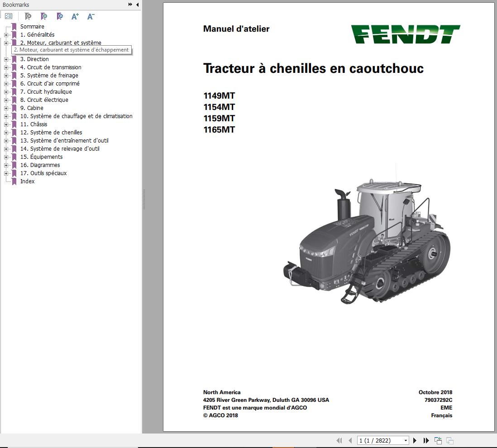
Task: Click the next view icon
Action: (450, 440)
